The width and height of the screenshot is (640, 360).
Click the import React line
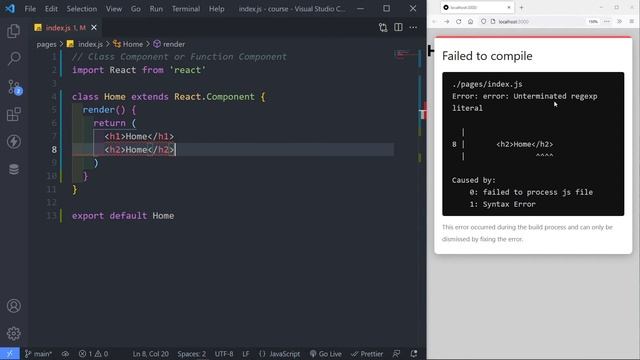139,70
